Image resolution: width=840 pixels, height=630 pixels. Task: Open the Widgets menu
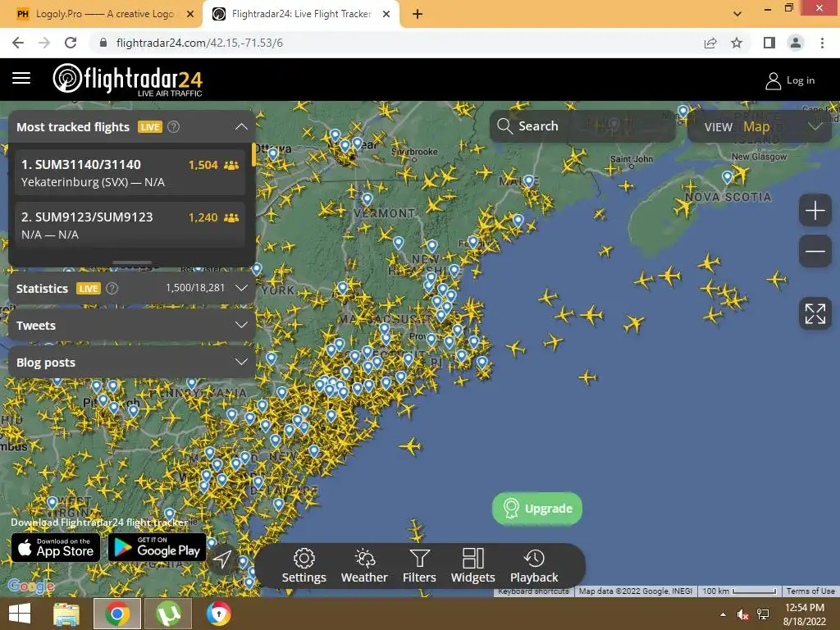[x=473, y=566]
